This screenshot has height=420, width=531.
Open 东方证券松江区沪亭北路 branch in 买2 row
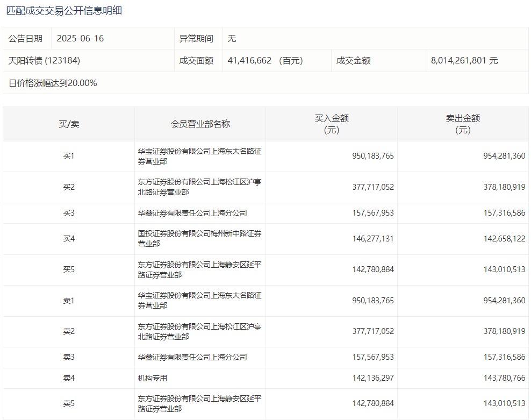coord(199,187)
